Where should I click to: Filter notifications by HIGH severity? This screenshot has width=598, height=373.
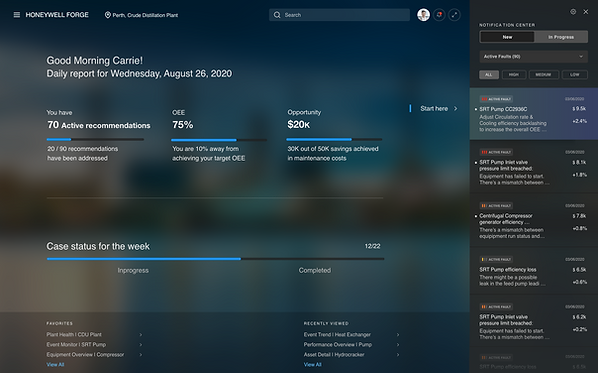click(514, 75)
